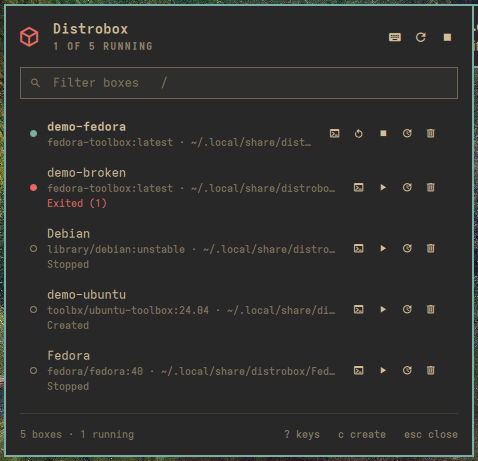Click the 'c create' footer hint
The width and height of the screenshot is (478, 461).
pos(362,434)
